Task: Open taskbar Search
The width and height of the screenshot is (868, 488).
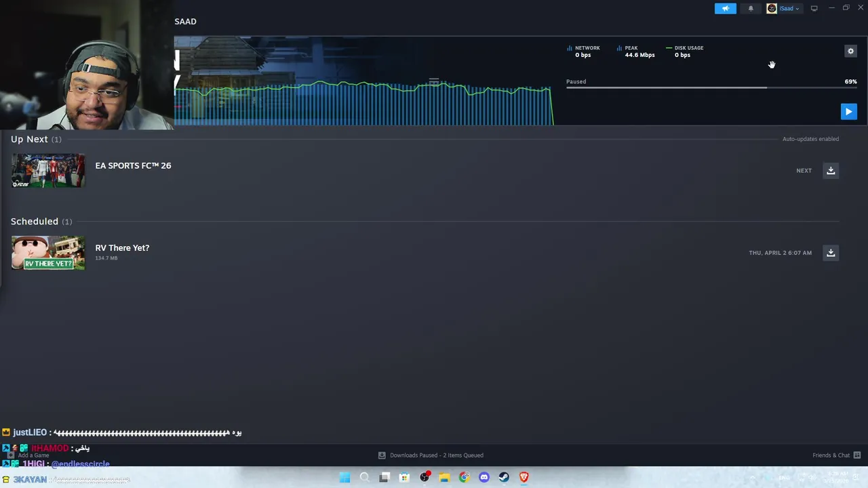Action: pyautogui.click(x=364, y=477)
